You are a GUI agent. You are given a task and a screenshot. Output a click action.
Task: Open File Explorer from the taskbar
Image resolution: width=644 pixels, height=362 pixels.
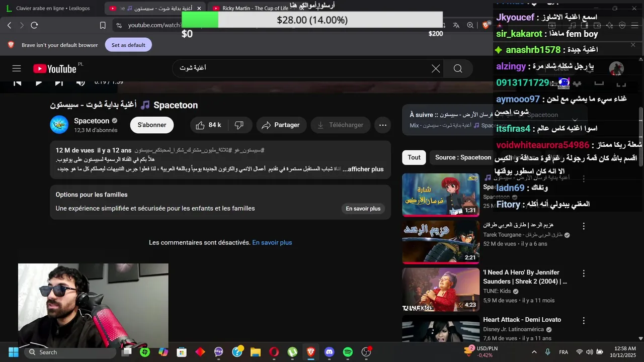tap(256, 352)
